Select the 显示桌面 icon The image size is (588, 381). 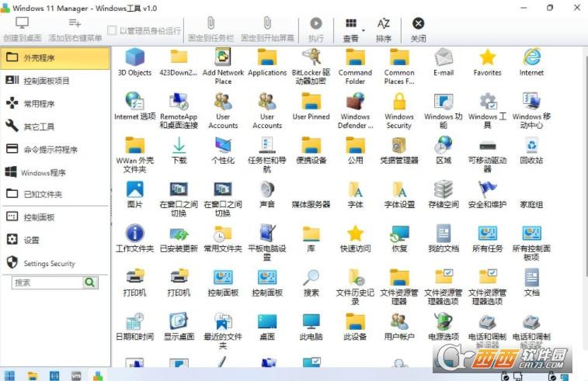179,326
